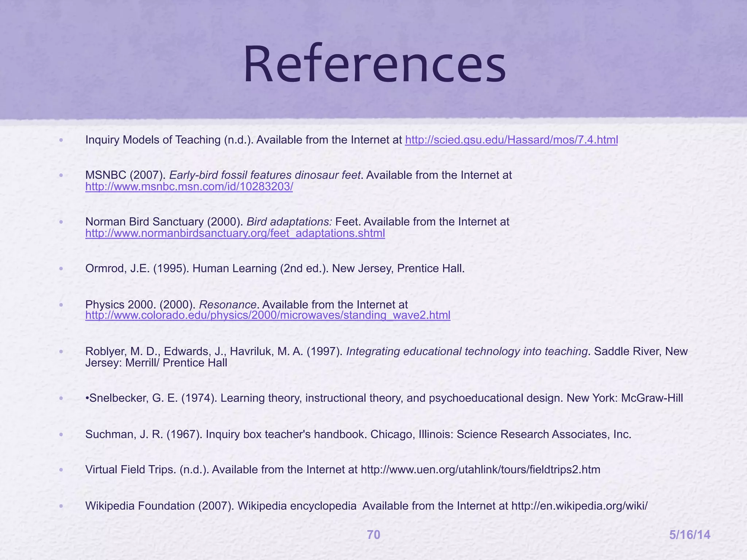Image resolution: width=747 pixels, height=560 pixels.
Task: Click the bullet beside MSNBC (2007)
Action: 61,175
